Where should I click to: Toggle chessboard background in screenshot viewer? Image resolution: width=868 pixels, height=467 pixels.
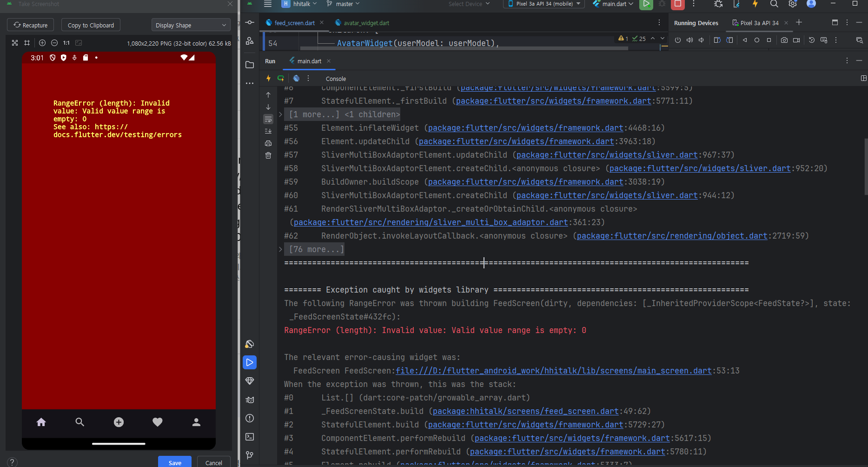click(x=15, y=43)
